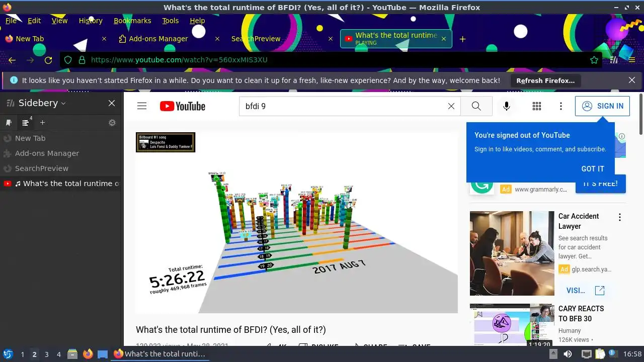This screenshot has height=362, width=644.
Task: Expand the Sidebery sidebar switcher dropdown
Action: 63,103
